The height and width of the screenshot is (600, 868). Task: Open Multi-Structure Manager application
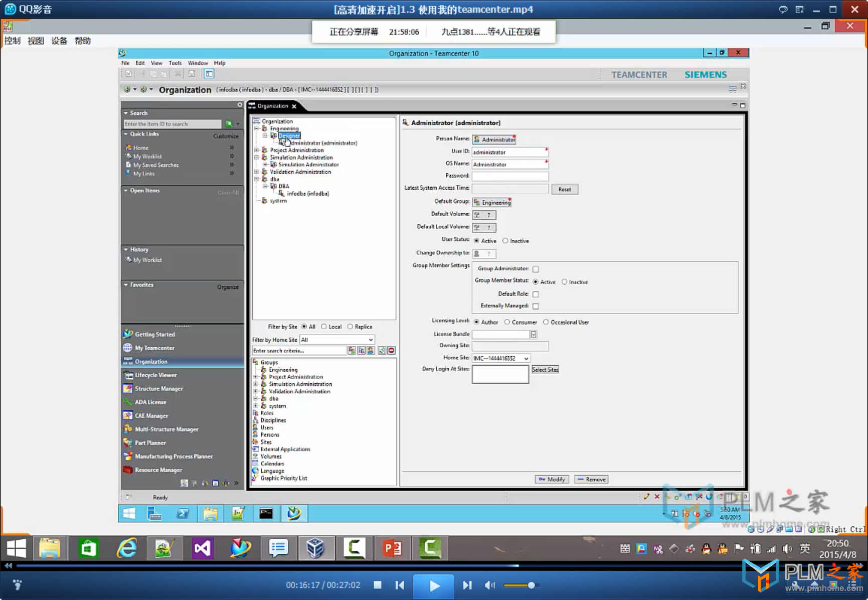pyautogui.click(x=166, y=429)
